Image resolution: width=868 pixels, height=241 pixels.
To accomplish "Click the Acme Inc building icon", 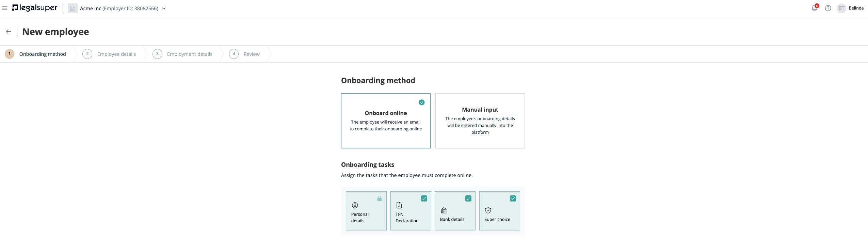I will coord(73,8).
